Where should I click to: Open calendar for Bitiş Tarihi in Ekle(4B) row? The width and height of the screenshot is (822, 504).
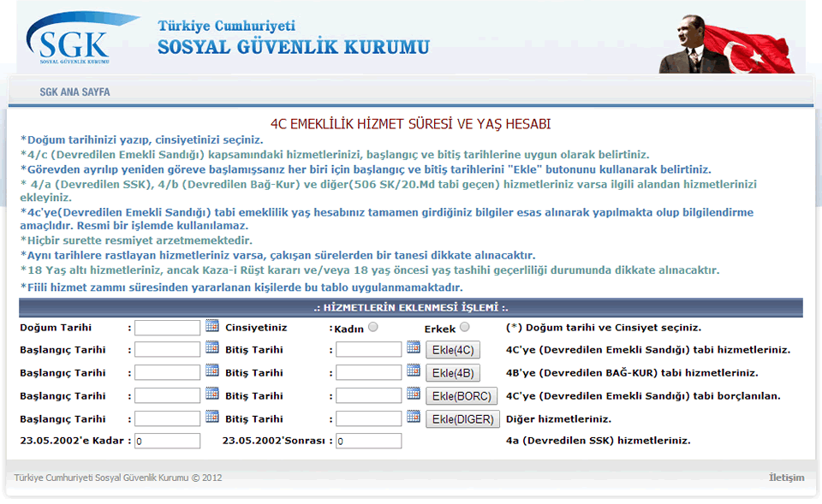point(414,371)
